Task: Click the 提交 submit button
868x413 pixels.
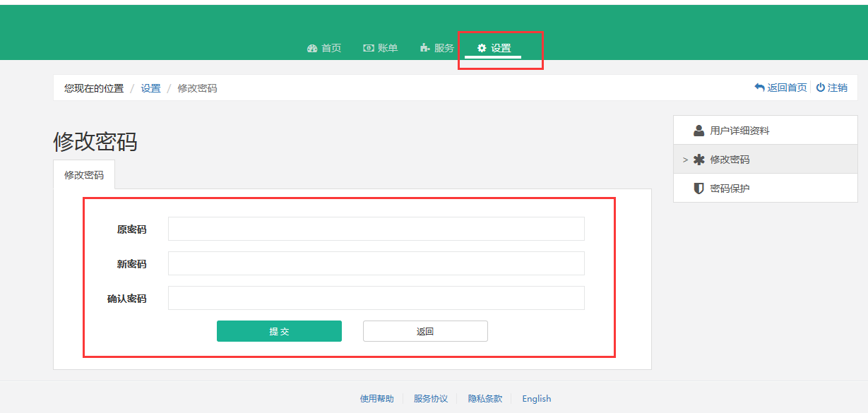Action: (x=279, y=331)
